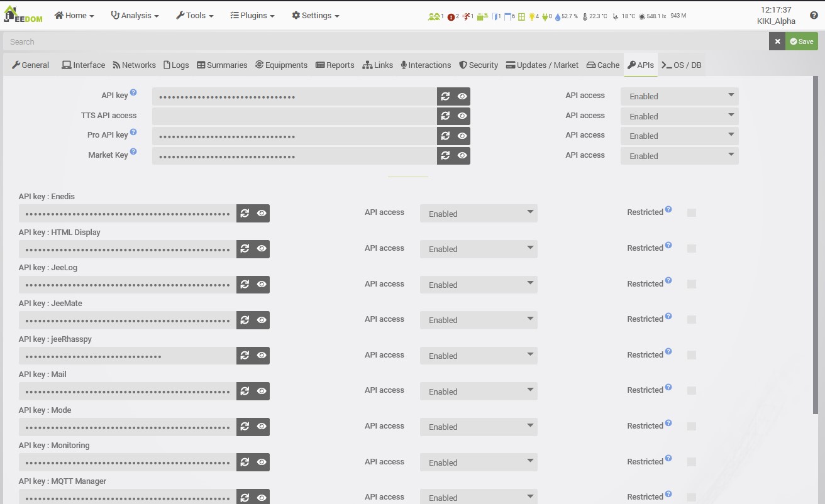Regenerate the JeeMate API key
The width and height of the screenshot is (825, 504).
click(245, 320)
